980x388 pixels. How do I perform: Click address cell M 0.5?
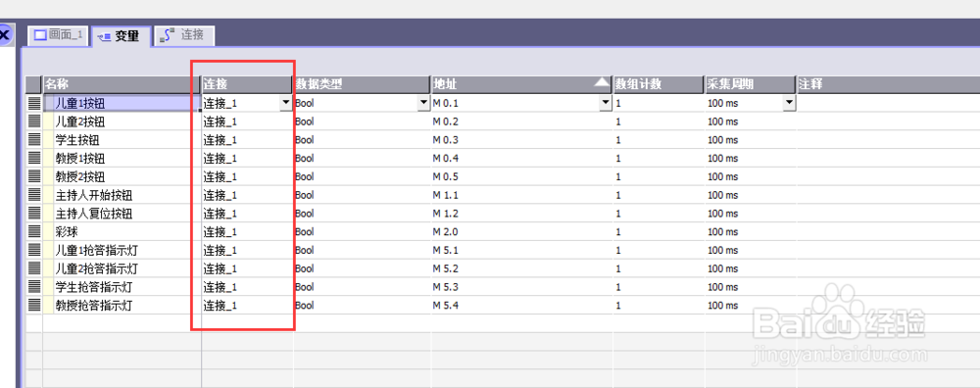pos(522,176)
